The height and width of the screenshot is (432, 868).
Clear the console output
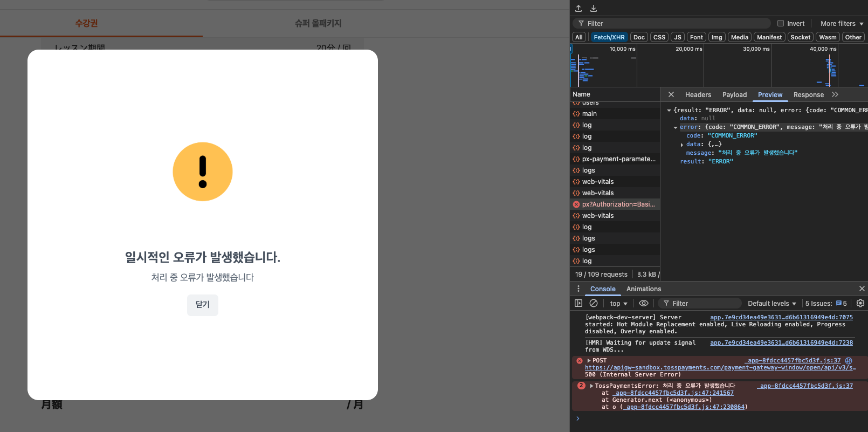594,303
